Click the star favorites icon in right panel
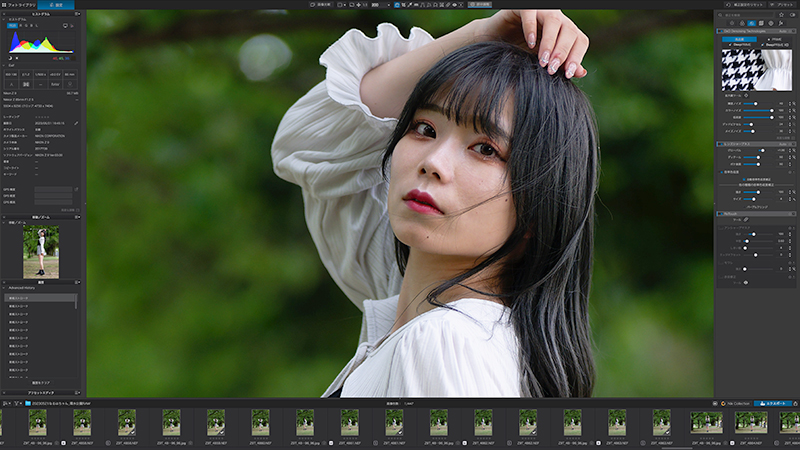The height and width of the screenshot is (450, 800). pos(781,15)
